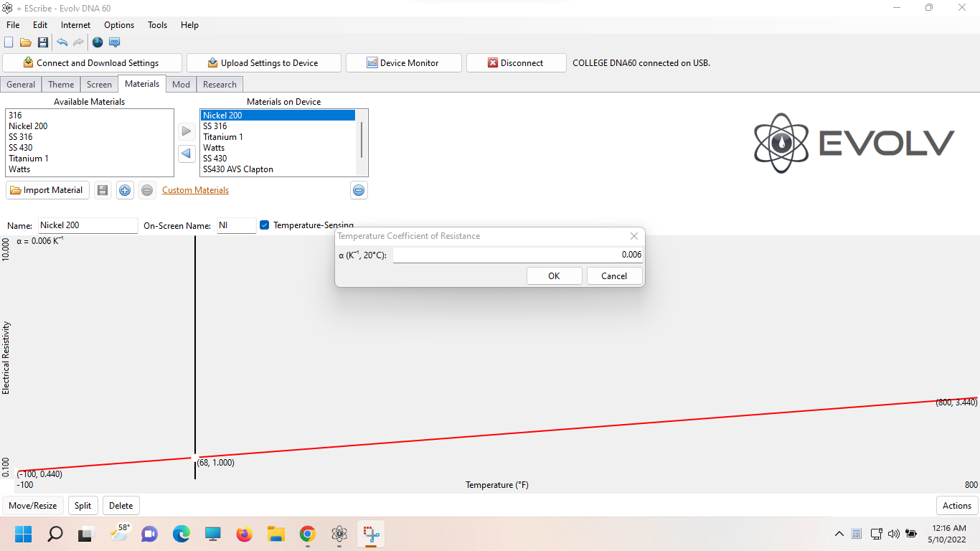Remove material with blue minus icon under device list
The image size is (980, 551).
tap(359, 190)
